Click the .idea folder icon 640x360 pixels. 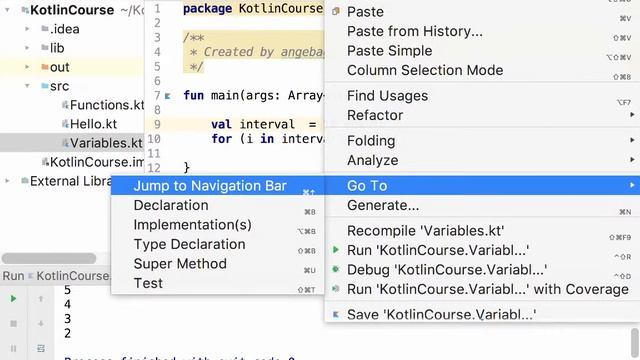[45, 29]
